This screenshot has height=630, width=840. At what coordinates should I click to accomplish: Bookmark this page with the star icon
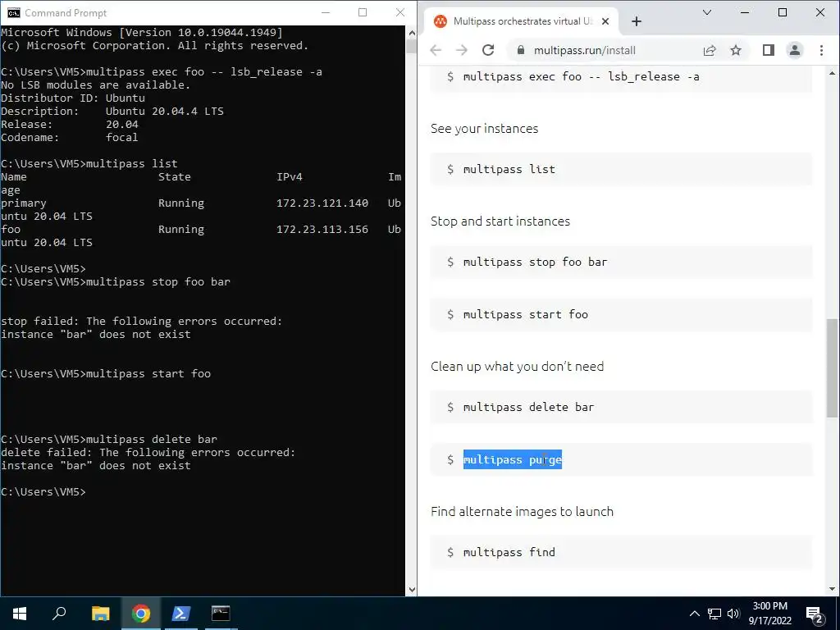(x=736, y=50)
